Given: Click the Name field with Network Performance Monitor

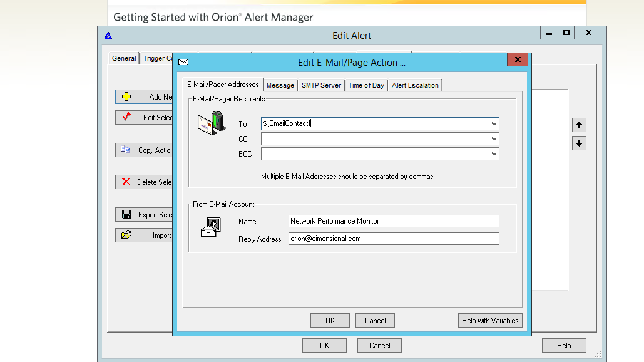Looking at the screenshot, I should (x=394, y=221).
